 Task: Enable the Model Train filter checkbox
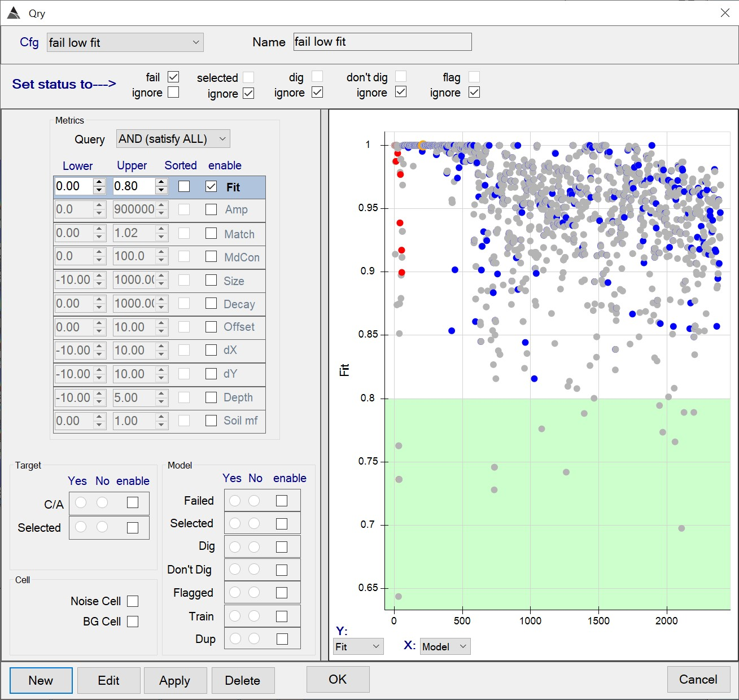(x=282, y=616)
